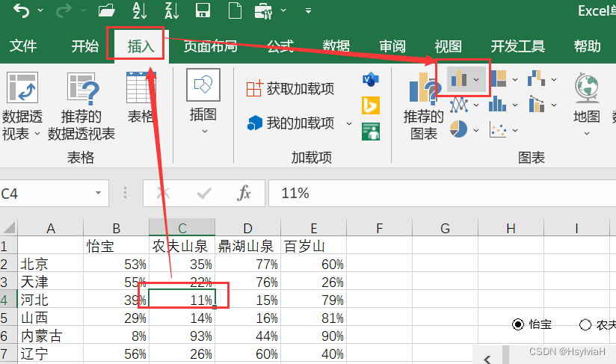
Task: Click the sheet scroll-left arrow button
Action: [x=487, y=359]
